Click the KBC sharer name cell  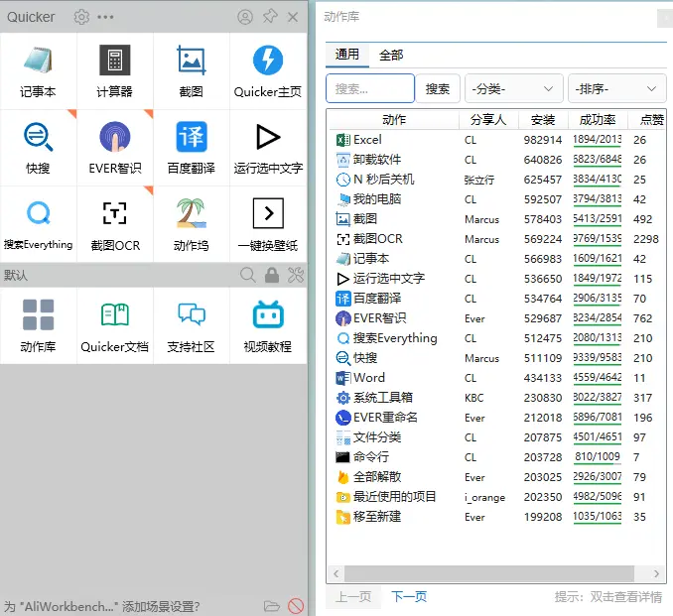473,398
